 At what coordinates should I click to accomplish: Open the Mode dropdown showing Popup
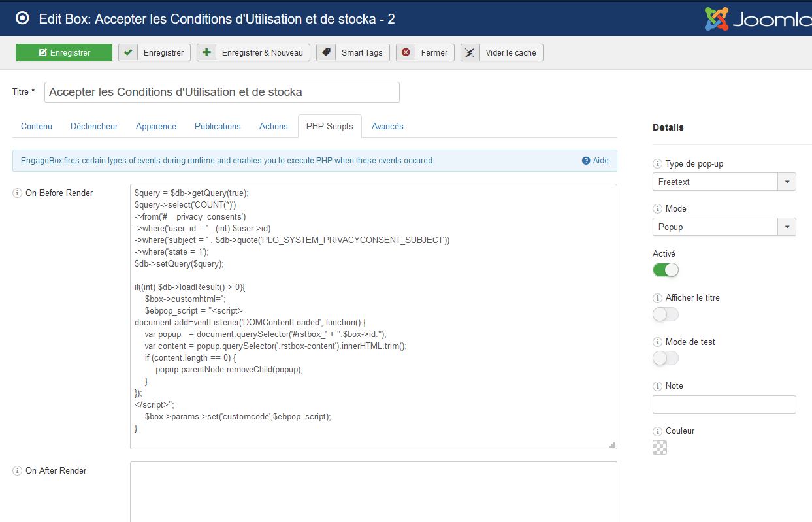click(724, 227)
